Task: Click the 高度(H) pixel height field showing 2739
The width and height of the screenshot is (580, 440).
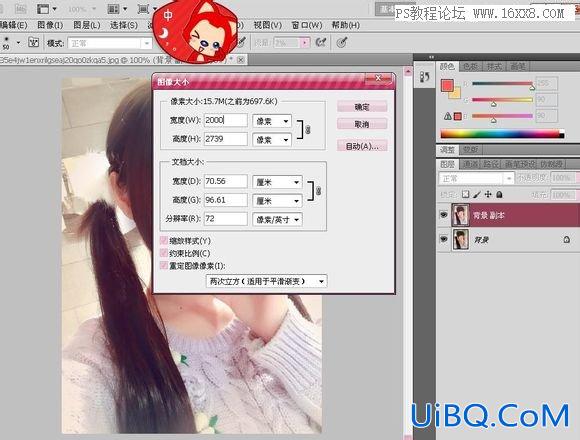Action: tap(225, 139)
